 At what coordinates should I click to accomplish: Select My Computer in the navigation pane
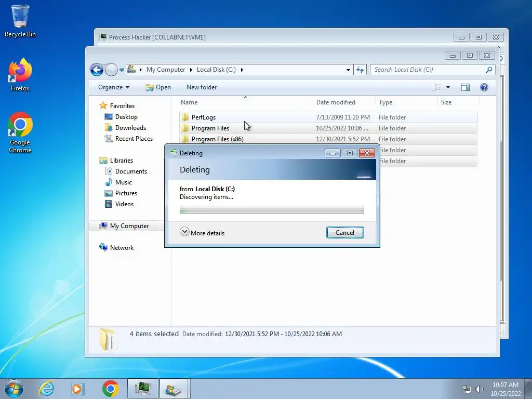coord(124,226)
